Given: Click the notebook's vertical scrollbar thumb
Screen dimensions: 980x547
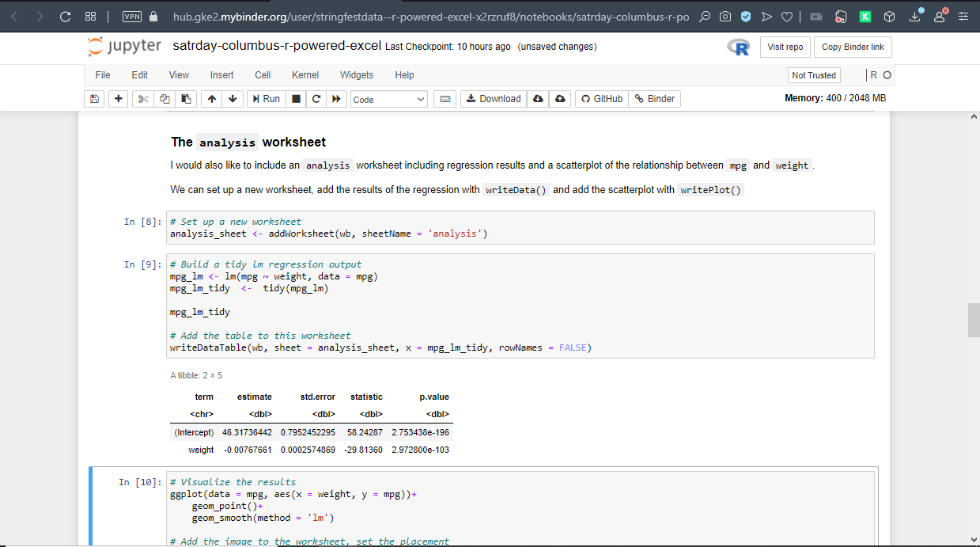Looking at the screenshot, I should [x=973, y=320].
